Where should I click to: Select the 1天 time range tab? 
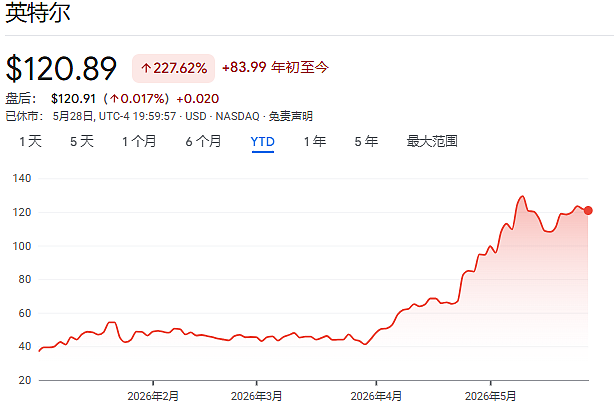(31, 141)
